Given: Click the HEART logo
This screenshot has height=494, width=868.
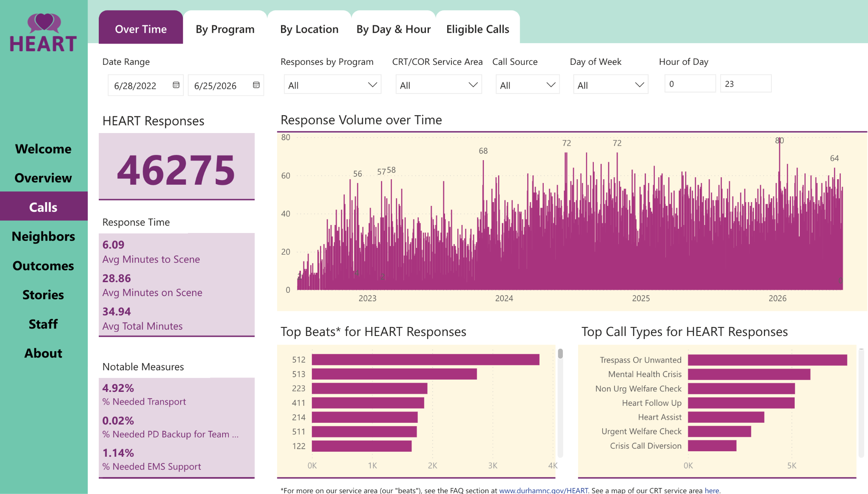Looking at the screenshot, I should tap(43, 33).
